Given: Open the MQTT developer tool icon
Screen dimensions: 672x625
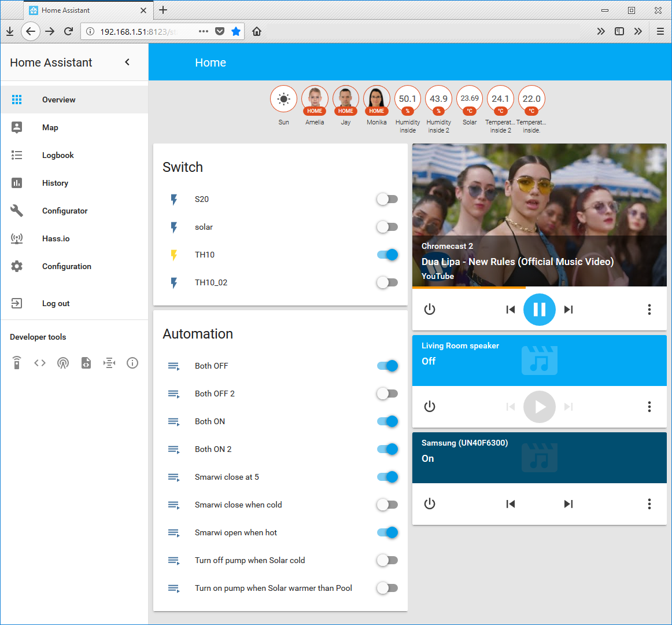Looking at the screenshot, I should (x=109, y=363).
